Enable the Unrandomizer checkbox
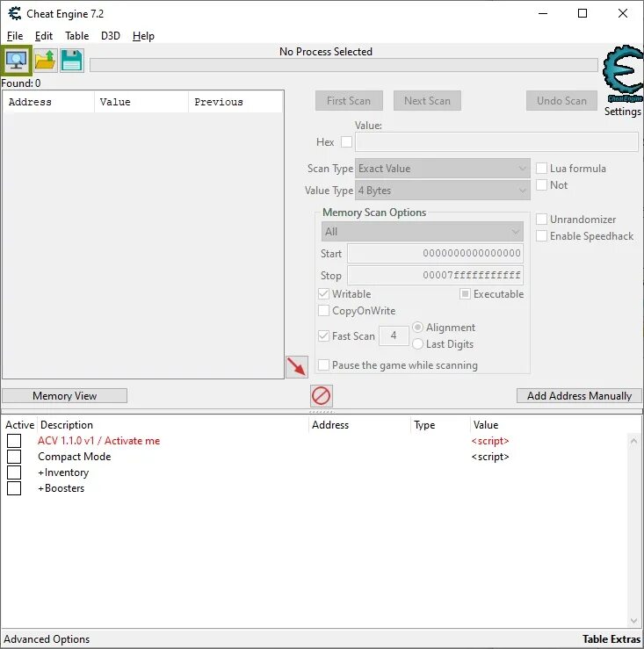 point(541,219)
